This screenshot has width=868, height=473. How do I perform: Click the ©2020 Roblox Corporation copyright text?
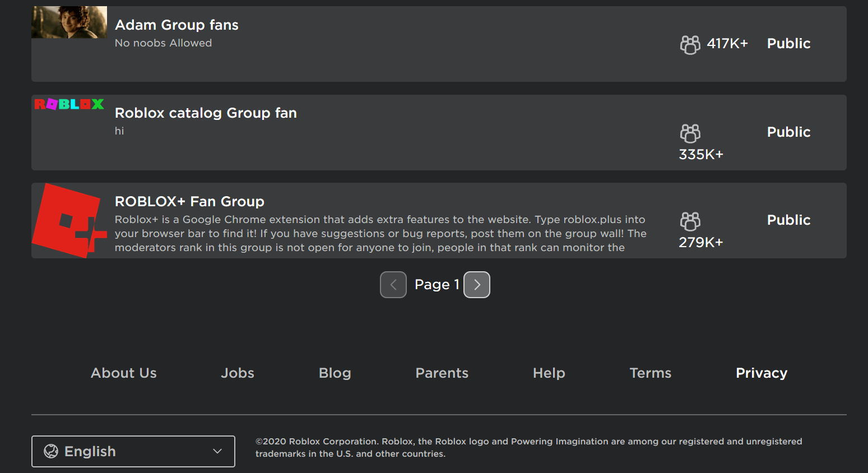click(529, 448)
